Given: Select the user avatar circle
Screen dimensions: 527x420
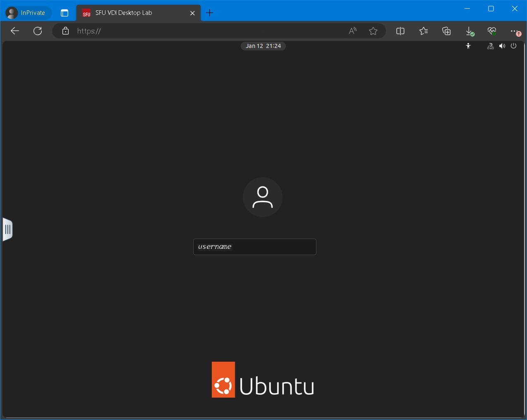Looking at the screenshot, I should pos(263,197).
